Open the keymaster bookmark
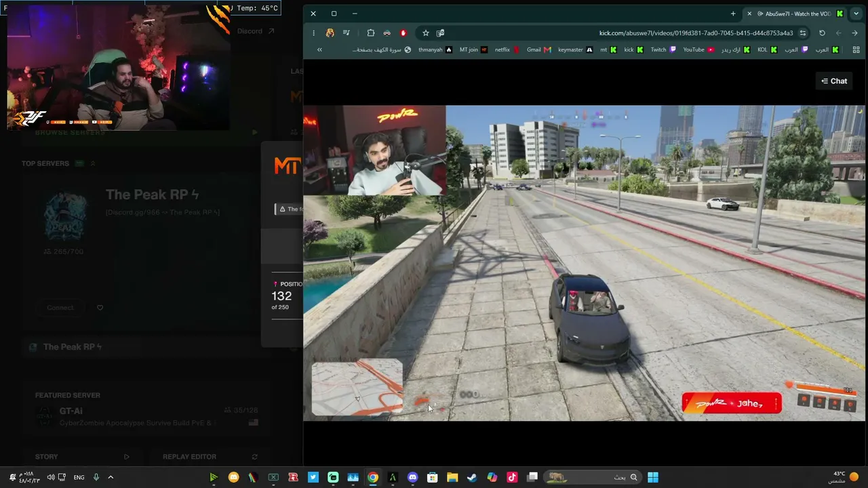Screen dimensions: 868x488 (575, 49)
